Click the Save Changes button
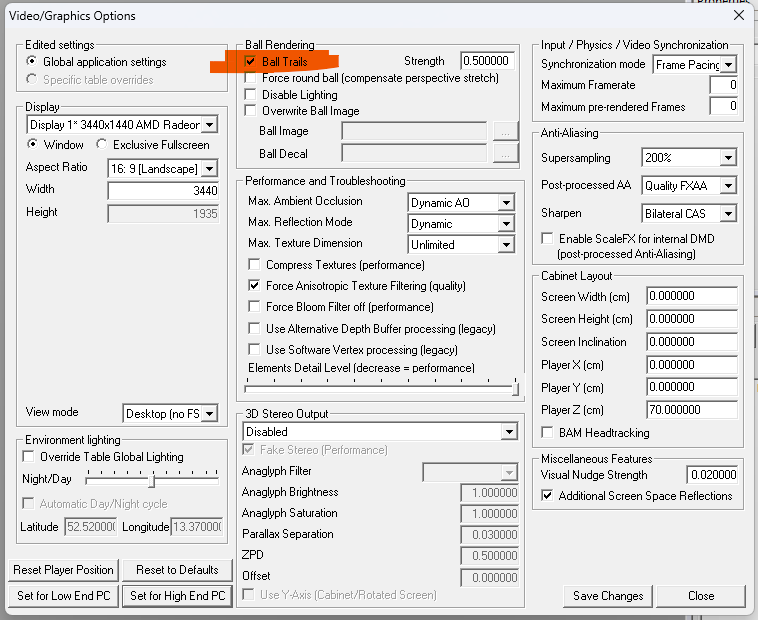The height and width of the screenshot is (620, 758). [608, 596]
